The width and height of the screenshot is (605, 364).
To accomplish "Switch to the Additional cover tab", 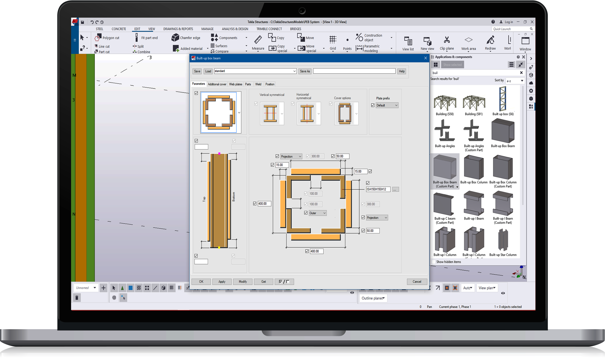I will point(217,84).
